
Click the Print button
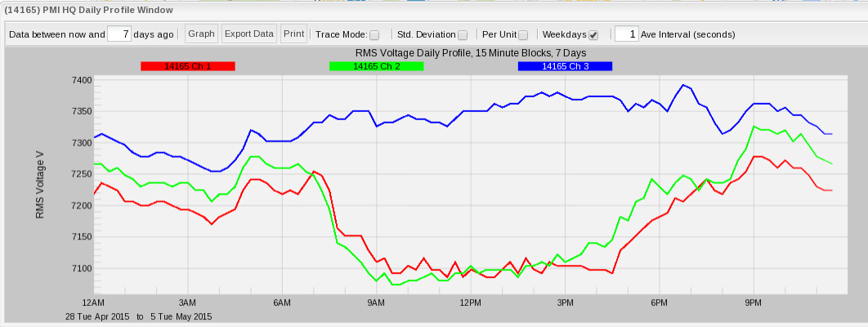[293, 34]
